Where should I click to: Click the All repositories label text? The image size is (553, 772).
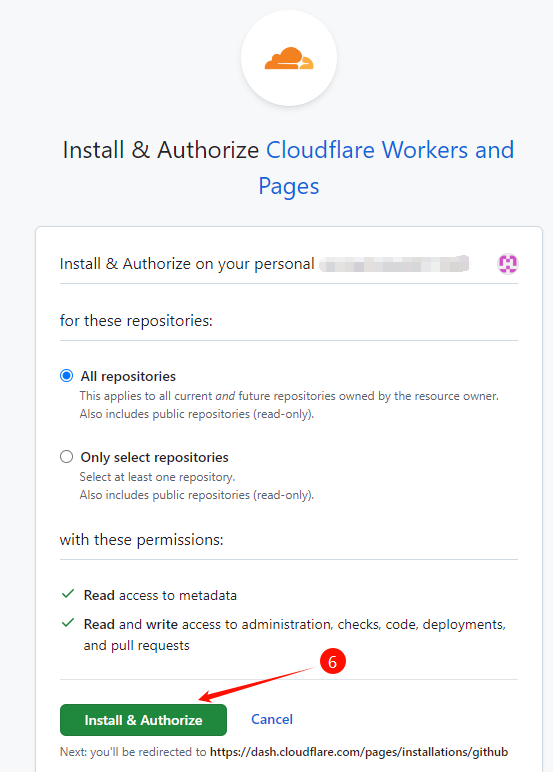[x=128, y=376]
